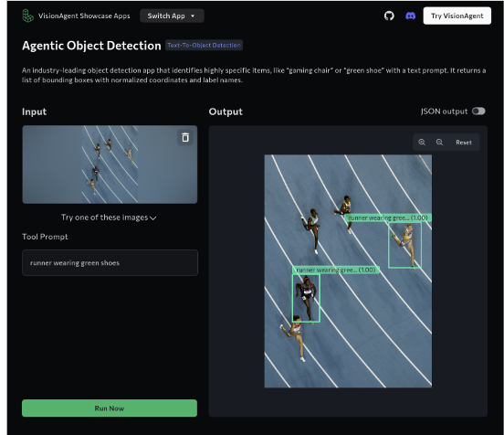Viewport: 504px width, 435px height.
Task: Select the lower left runner detection label
Action: (x=336, y=270)
